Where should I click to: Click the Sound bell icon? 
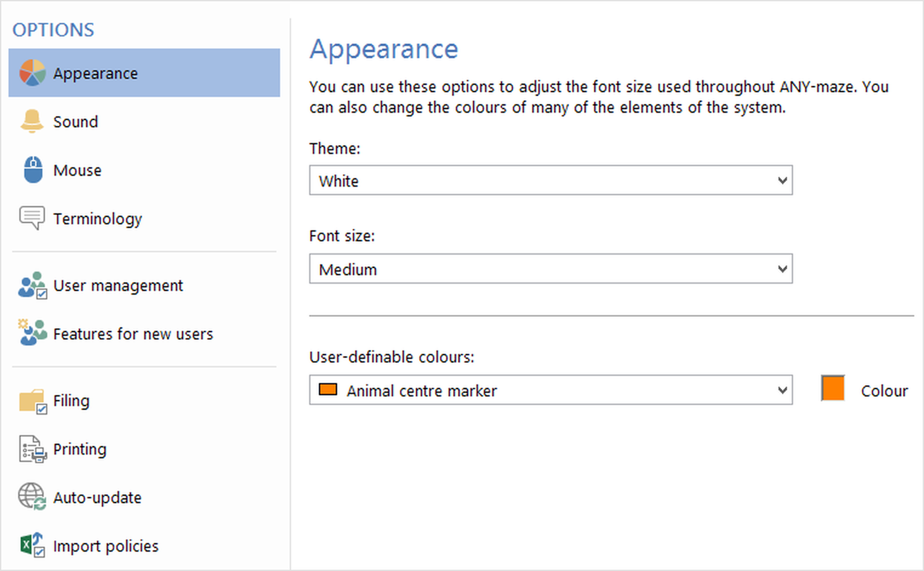[x=32, y=121]
